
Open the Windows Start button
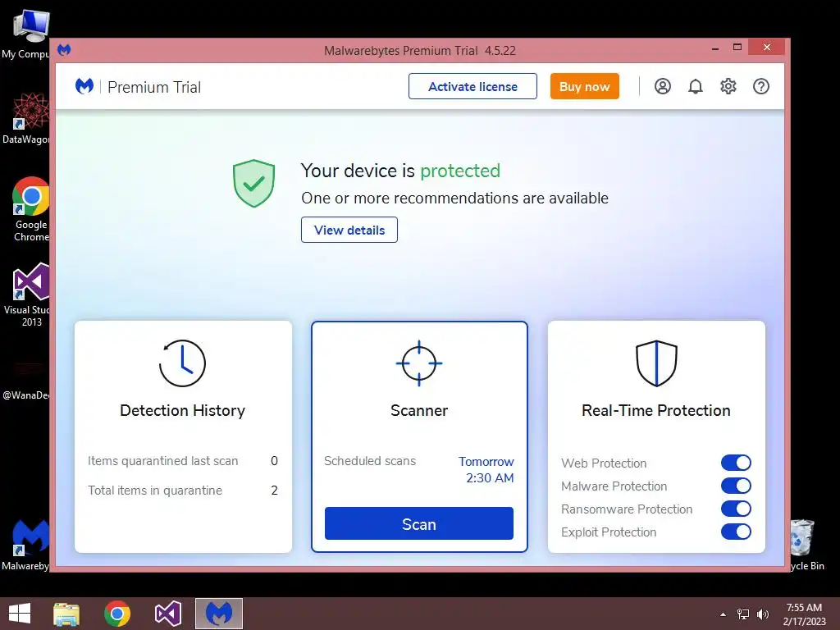(20, 614)
